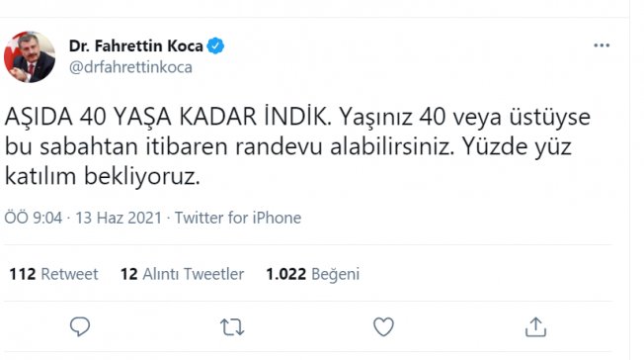Viewport: 644px width, 360px height.
Task: Show the 1.022 Beğeni list
Action: click(x=312, y=274)
